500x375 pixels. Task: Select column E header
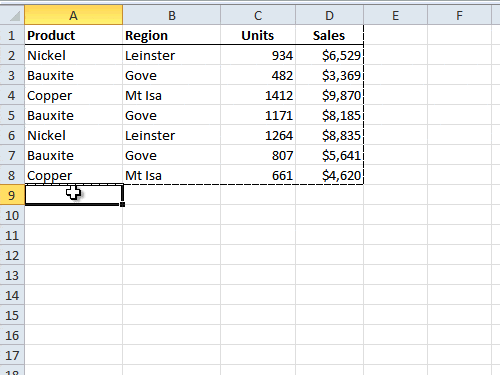395,15
